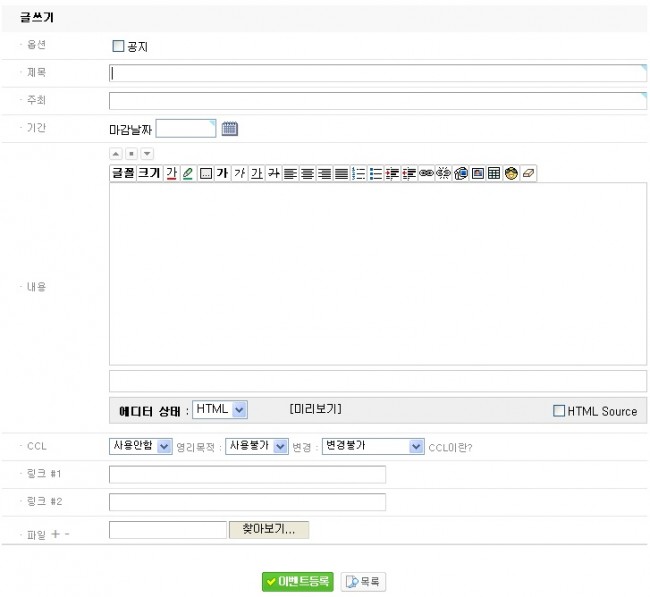This screenshot has width=650, height=597.
Task: Click the 찾아보기... browse button
Action: 269,529
